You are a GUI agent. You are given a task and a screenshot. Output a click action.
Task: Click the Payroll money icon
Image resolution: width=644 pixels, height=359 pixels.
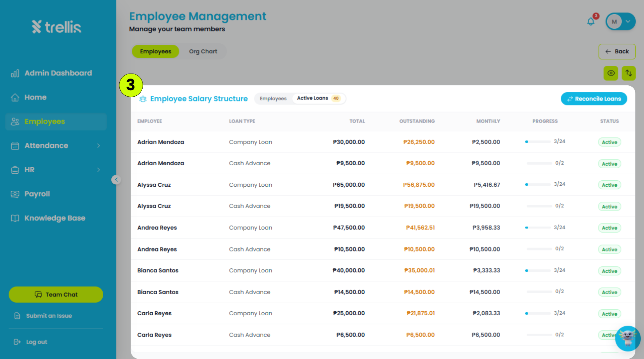click(15, 194)
